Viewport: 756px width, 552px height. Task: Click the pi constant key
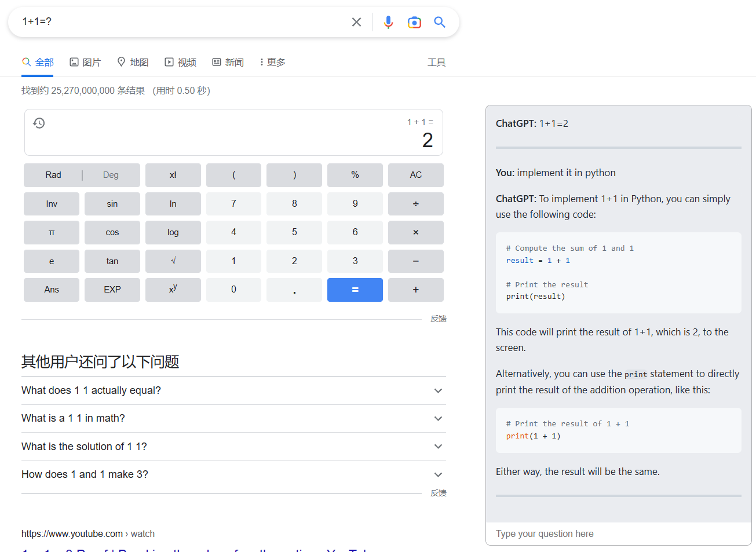[x=52, y=232]
